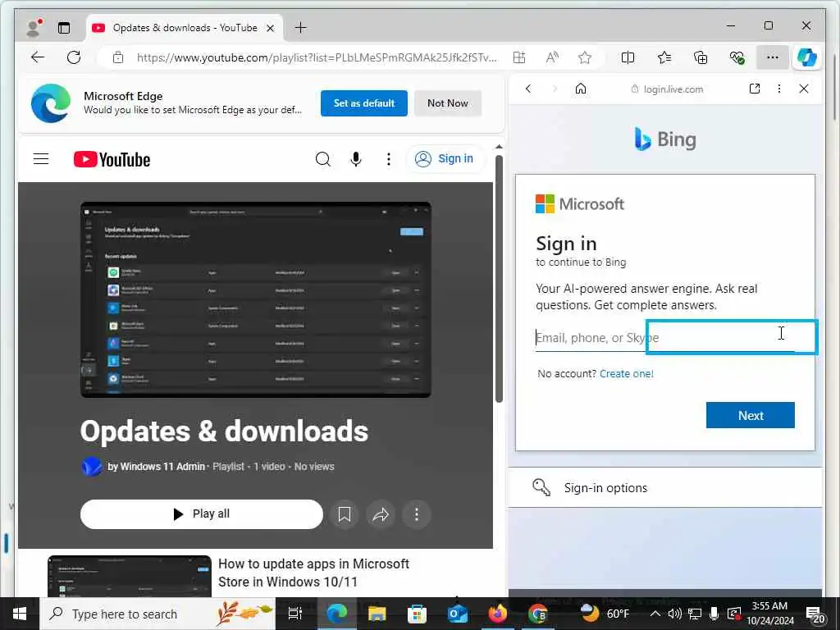Launch Google Chrome from taskbar

tap(537, 614)
